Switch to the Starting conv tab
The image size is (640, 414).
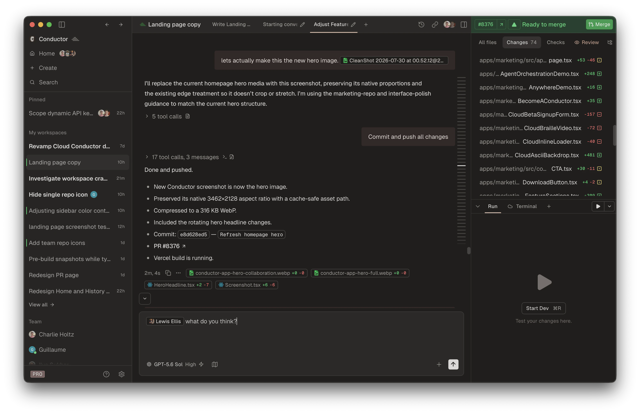(x=280, y=24)
